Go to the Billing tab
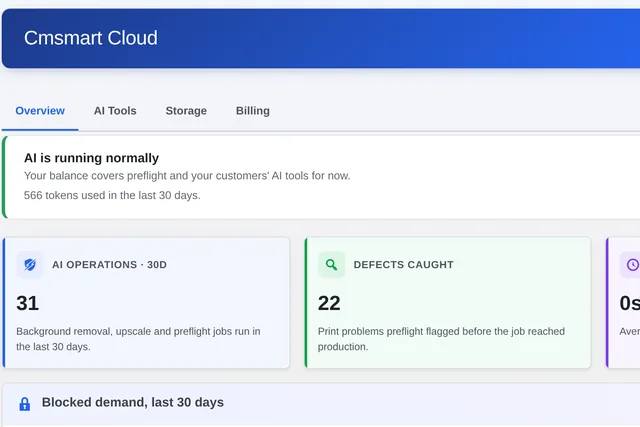 [x=253, y=111]
